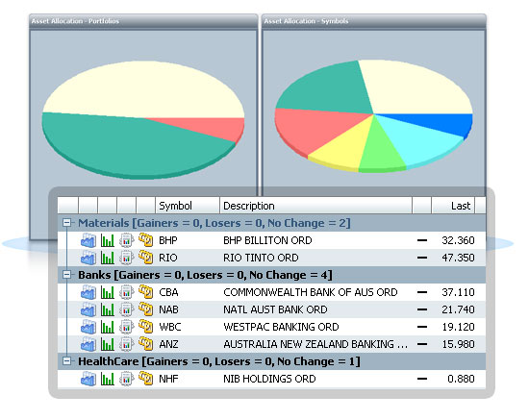Click the yellow link icon for NHF
The width and height of the screenshot is (529, 420).
[146, 379]
